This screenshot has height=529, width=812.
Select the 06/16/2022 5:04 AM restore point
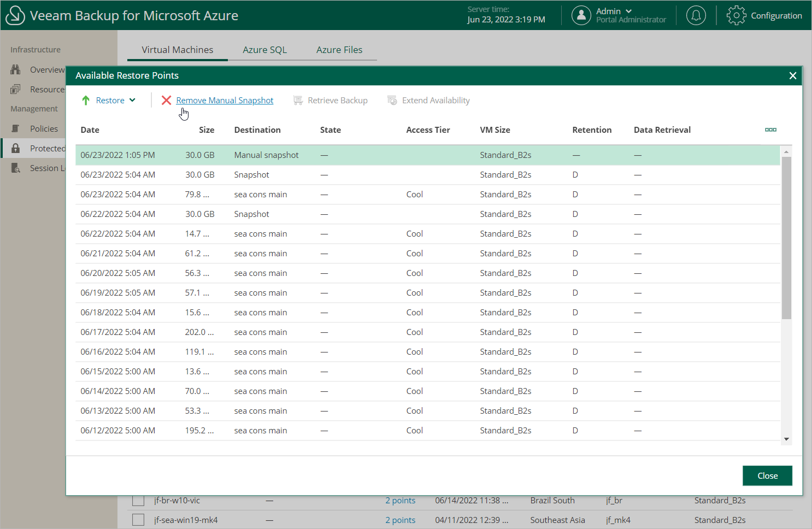click(x=428, y=352)
